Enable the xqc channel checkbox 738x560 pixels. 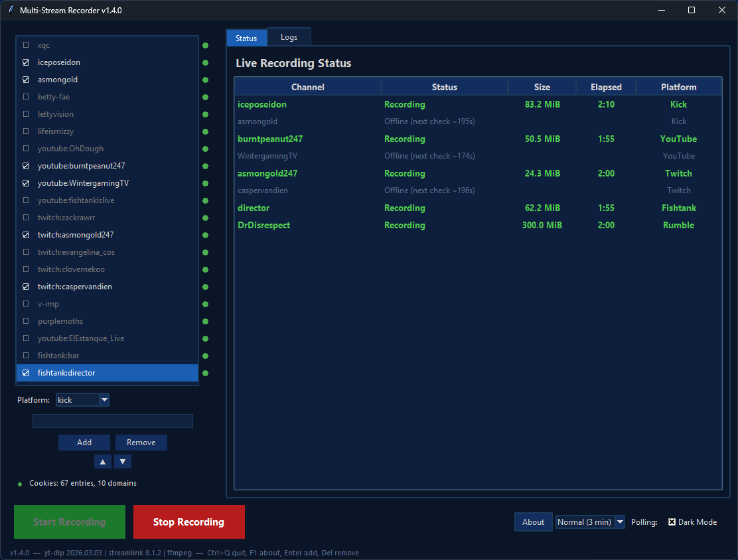tap(26, 44)
